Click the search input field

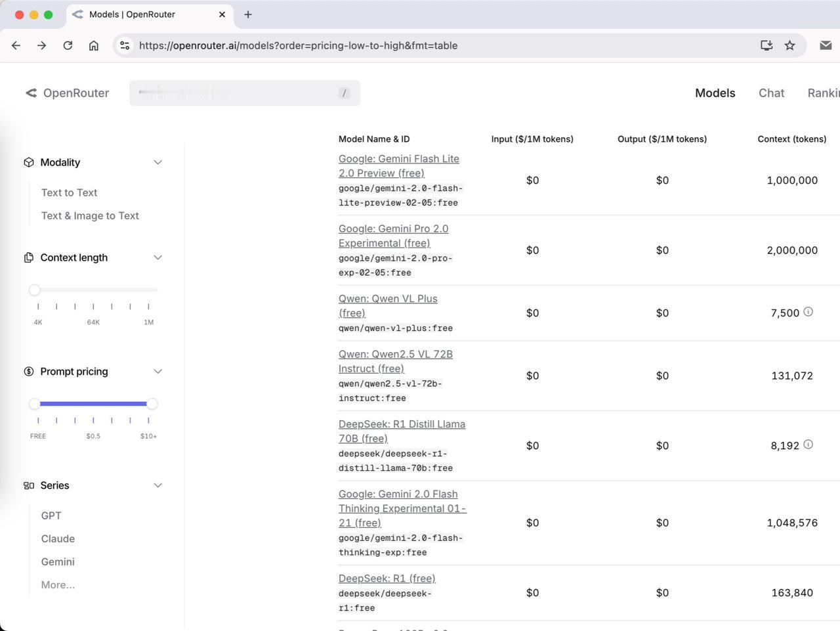[x=245, y=93]
